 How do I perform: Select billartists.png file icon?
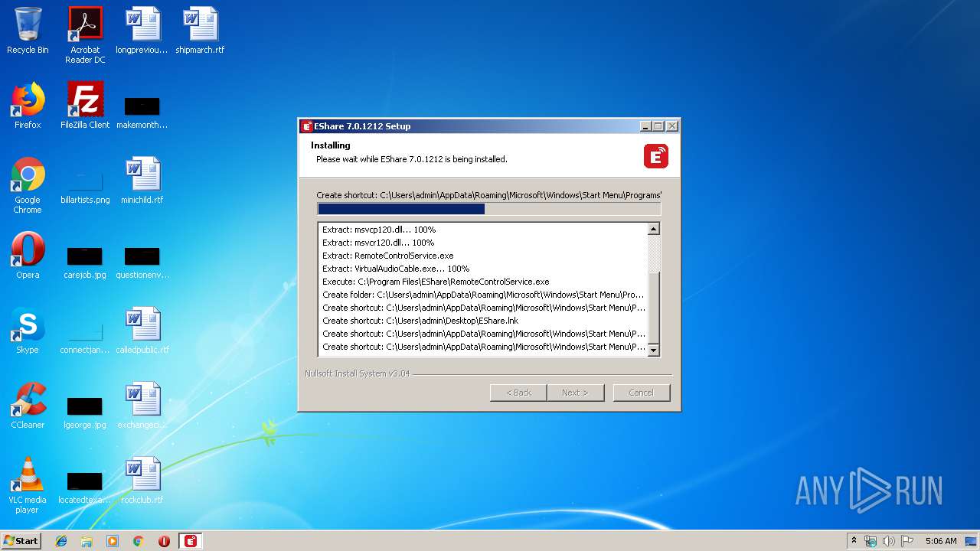(x=85, y=187)
